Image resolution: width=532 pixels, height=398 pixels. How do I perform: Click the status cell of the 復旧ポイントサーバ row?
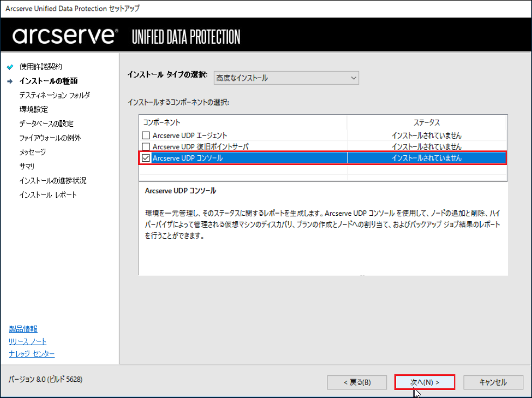pyautogui.click(x=426, y=147)
